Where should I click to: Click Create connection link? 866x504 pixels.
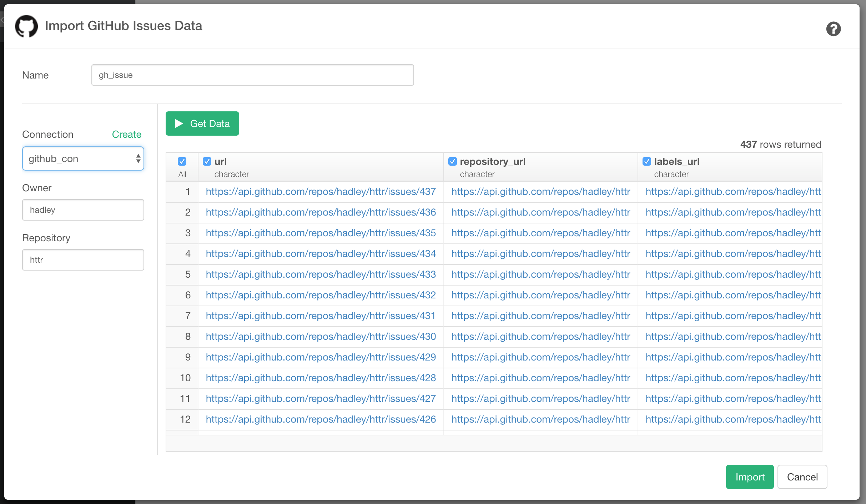[x=126, y=134]
